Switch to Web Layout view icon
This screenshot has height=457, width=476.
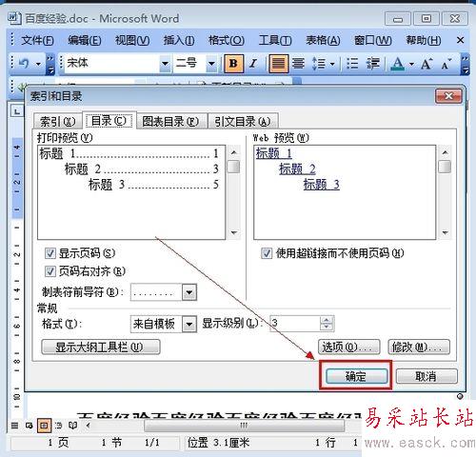click(30, 426)
